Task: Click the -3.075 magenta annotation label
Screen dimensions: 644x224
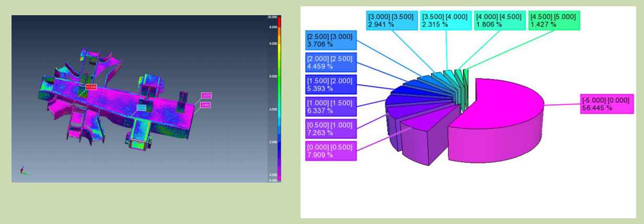Action: pos(206,95)
